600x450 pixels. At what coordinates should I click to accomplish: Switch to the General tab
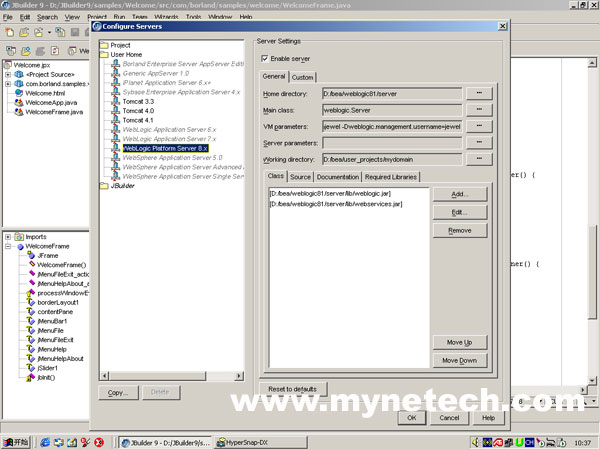[x=274, y=76]
